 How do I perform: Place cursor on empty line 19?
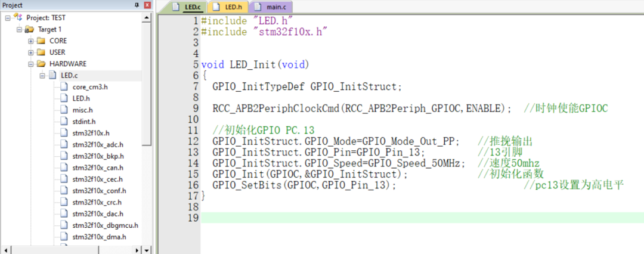(422, 218)
